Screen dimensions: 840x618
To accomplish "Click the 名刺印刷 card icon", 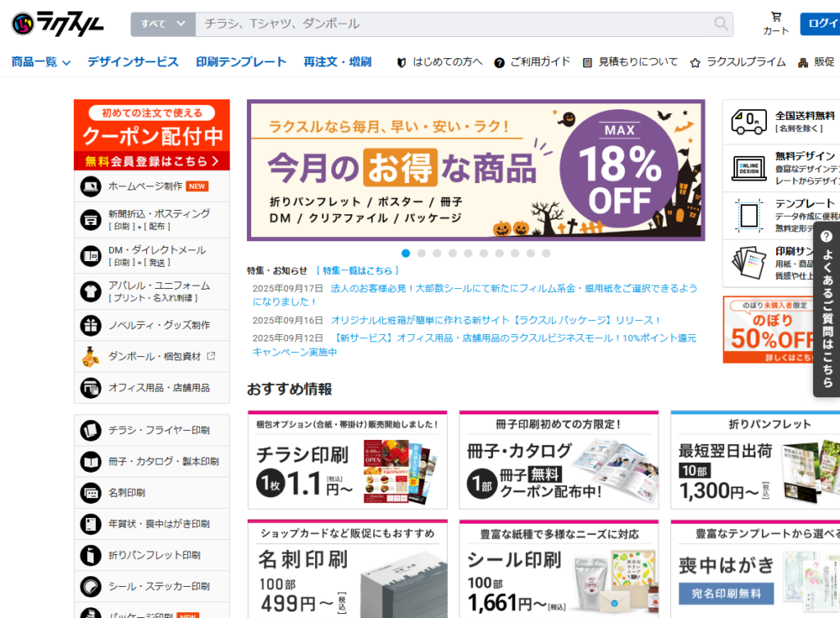I will (90, 492).
